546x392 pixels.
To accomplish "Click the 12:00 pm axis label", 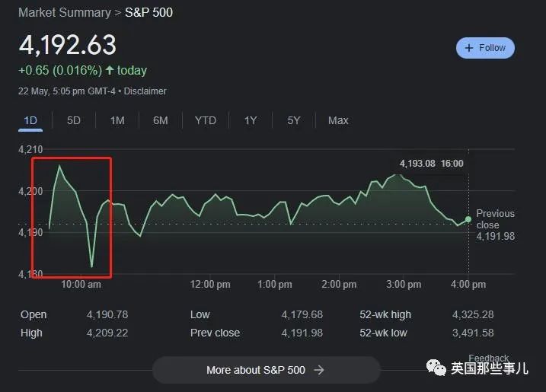I will pos(210,285).
